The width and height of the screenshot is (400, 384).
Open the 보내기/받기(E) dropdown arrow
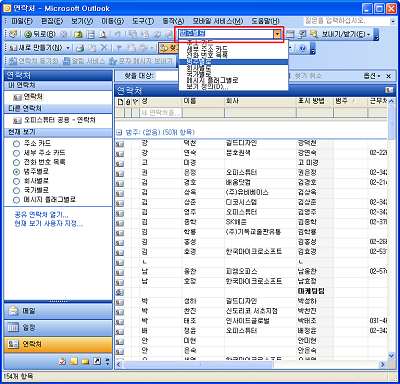tap(368, 34)
